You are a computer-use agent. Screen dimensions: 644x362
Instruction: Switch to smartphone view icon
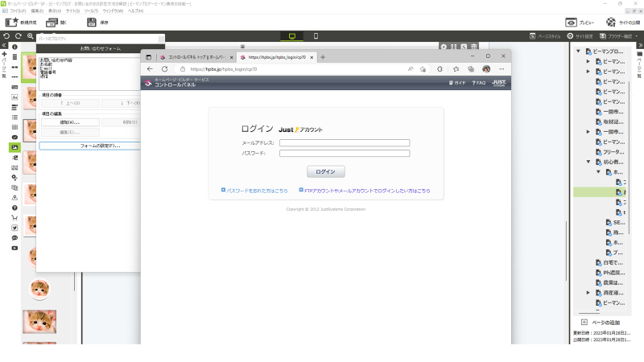[316, 36]
